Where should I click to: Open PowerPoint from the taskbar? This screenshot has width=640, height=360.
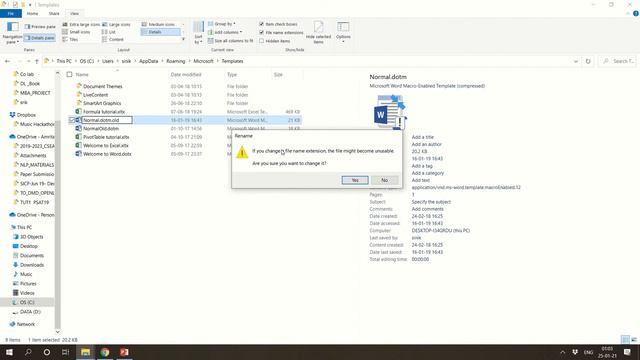124,352
